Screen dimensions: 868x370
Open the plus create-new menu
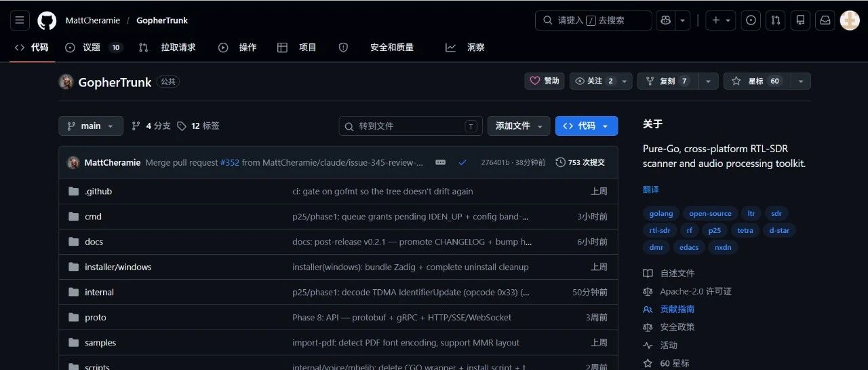pos(720,20)
